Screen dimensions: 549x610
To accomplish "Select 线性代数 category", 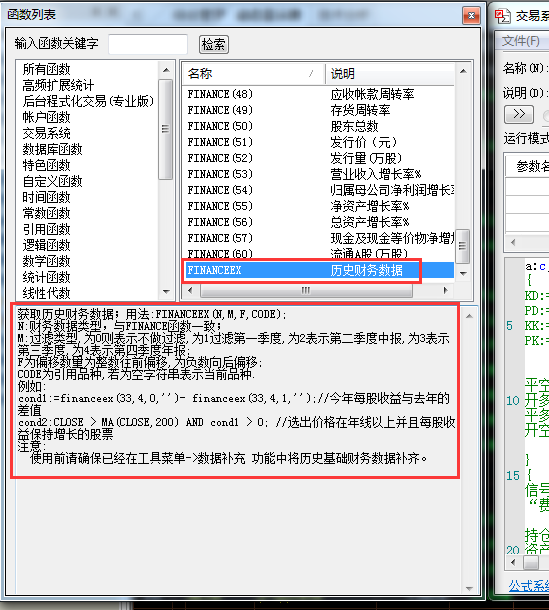I will [46, 293].
